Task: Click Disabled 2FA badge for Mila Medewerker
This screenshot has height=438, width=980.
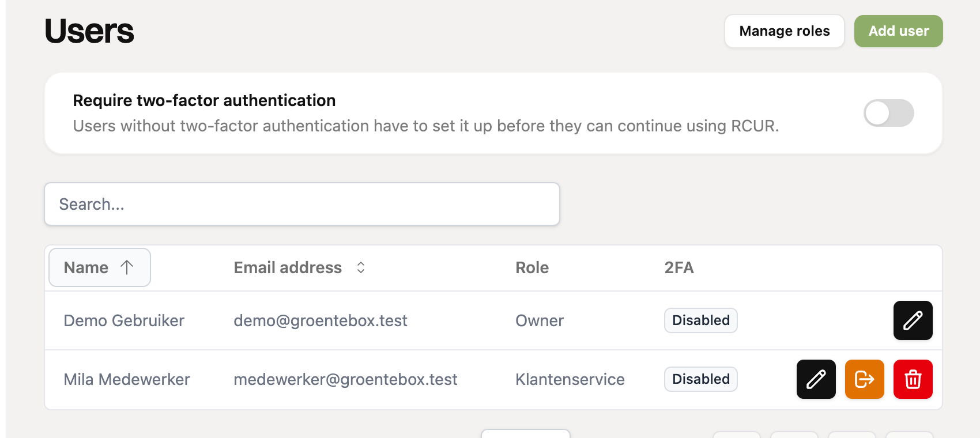Action: [700, 379]
